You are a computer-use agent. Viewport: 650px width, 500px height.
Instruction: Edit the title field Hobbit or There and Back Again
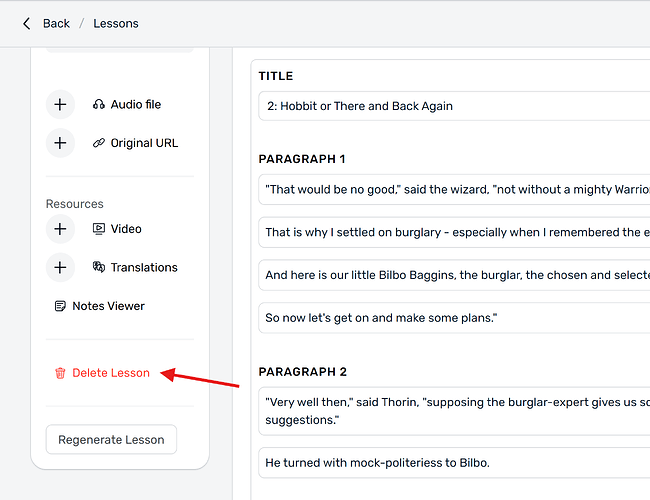(x=454, y=106)
